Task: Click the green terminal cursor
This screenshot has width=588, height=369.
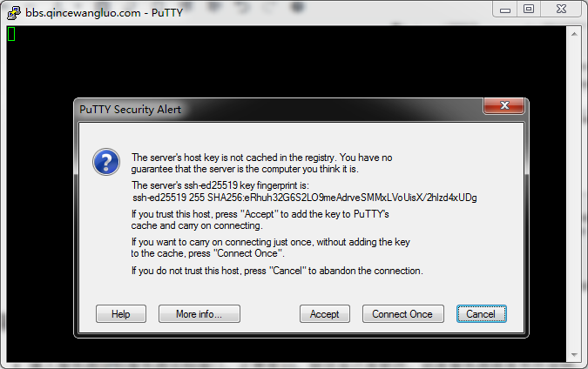Action: click(x=11, y=34)
